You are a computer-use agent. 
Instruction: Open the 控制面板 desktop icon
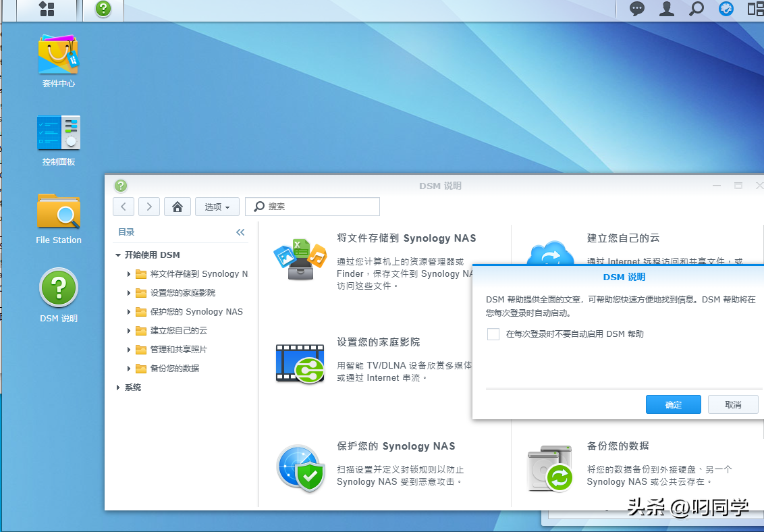(x=58, y=135)
